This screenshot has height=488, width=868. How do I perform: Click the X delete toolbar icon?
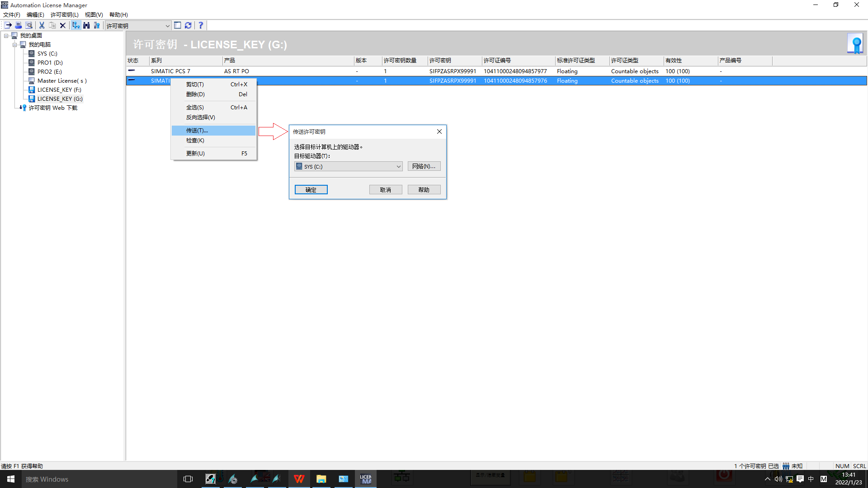(x=63, y=25)
